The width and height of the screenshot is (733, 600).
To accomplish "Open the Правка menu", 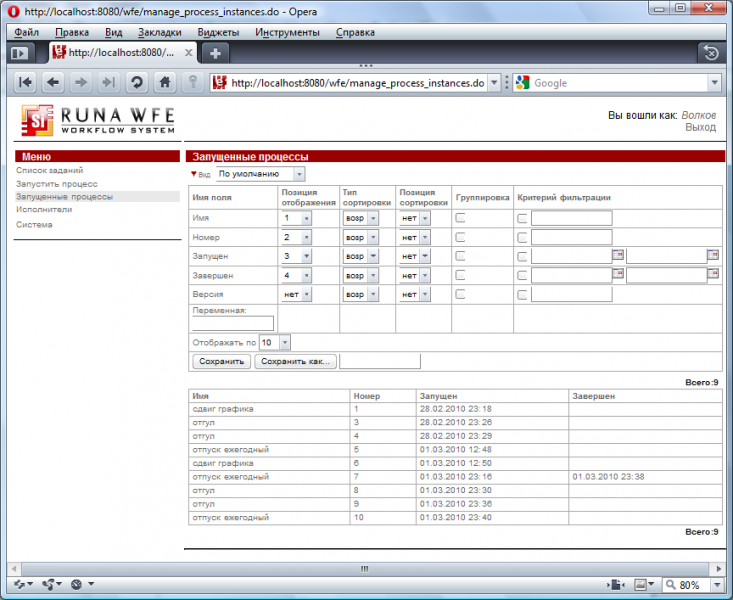I will (72, 32).
